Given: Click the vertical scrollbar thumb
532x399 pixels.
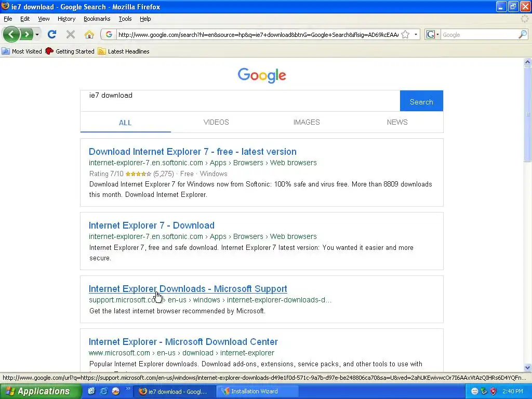Looking at the screenshot, I should click(527, 114).
